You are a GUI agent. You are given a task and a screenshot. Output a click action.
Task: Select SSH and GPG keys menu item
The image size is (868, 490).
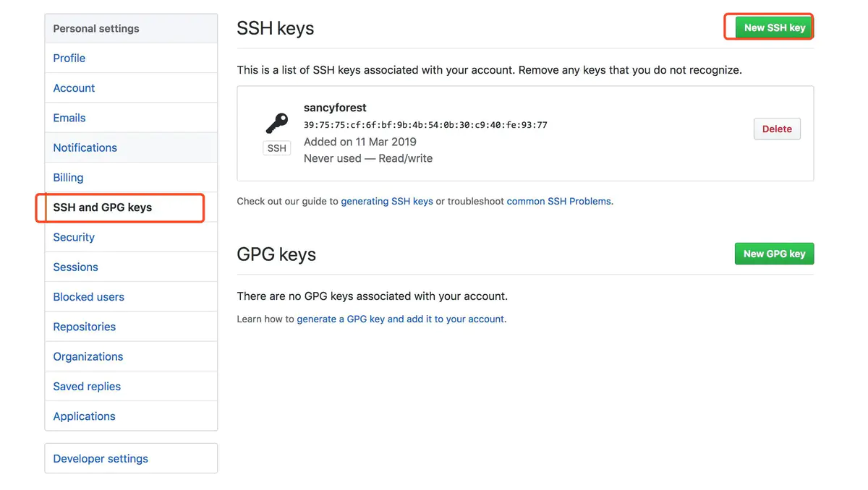103,207
